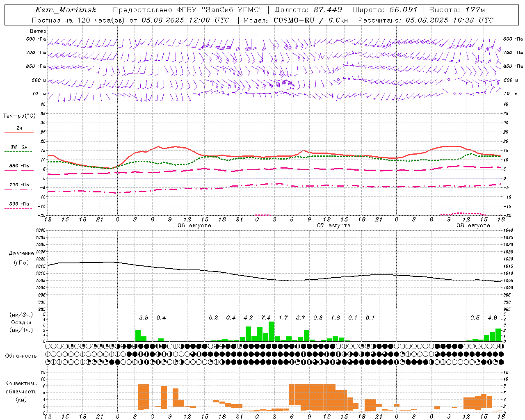This screenshot has width=525, height=420.
Task: Click the Td 2м dew point legend entry
Action: pyautogui.click(x=19, y=147)
